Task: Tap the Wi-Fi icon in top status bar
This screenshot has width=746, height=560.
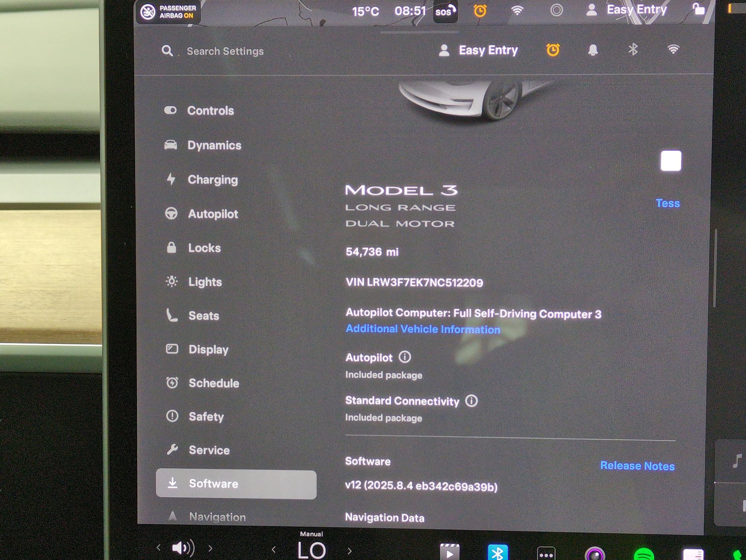Action: [x=517, y=10]
